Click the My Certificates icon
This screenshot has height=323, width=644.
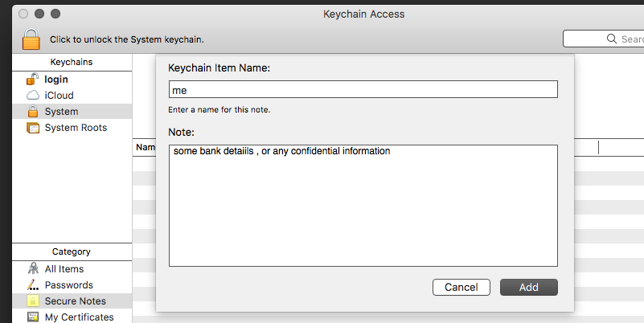pyautogui.click(x=33, y=317)
